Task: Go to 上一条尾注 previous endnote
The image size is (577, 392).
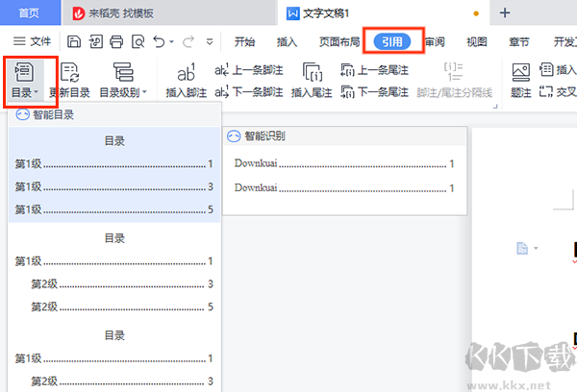Action: point(374,70)
